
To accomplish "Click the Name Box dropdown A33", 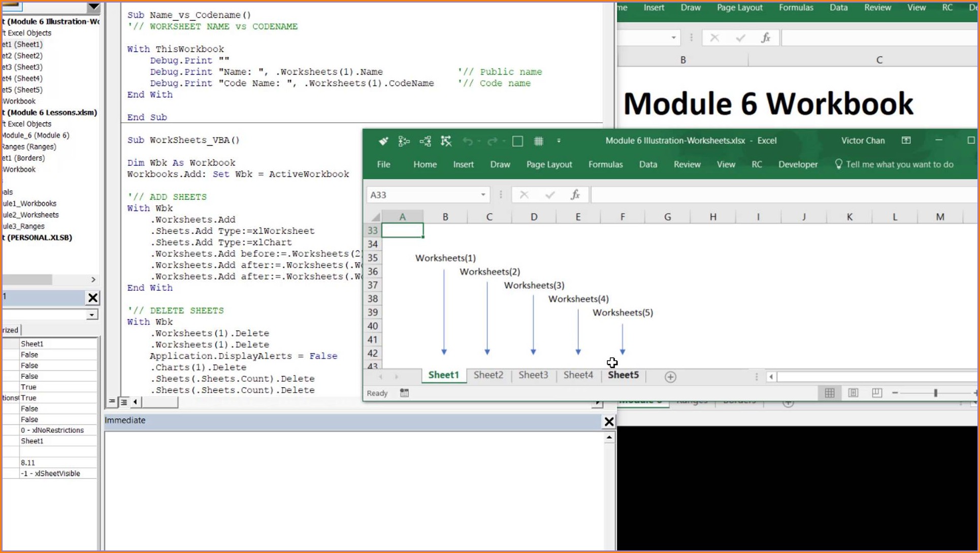I will point(482,194).
